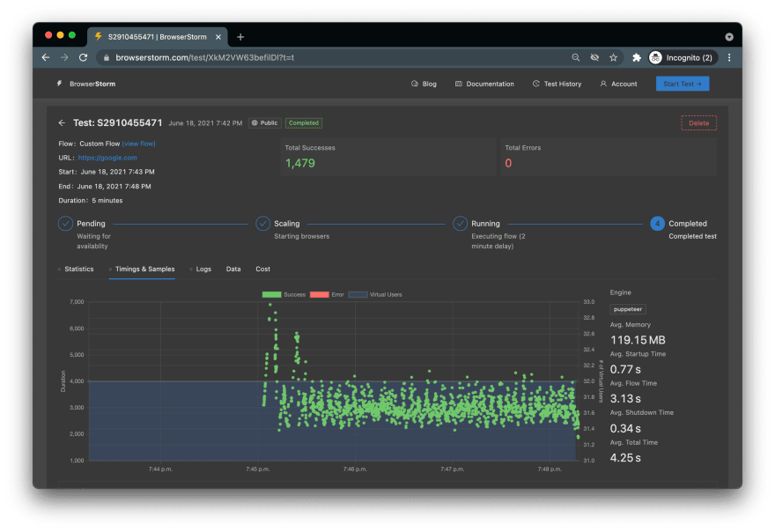Click the Scaling step checkmark circle
This screenshot has height=532, width=775.
[x=263, y=224]
